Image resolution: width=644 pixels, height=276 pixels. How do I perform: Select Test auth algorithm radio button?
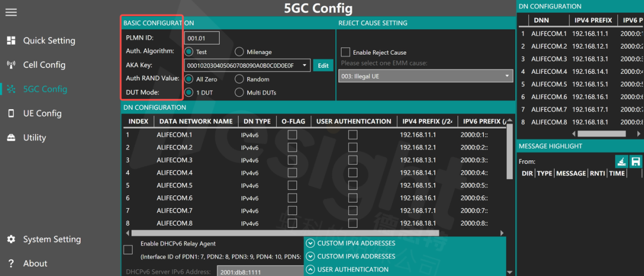[x=189, y=52]
